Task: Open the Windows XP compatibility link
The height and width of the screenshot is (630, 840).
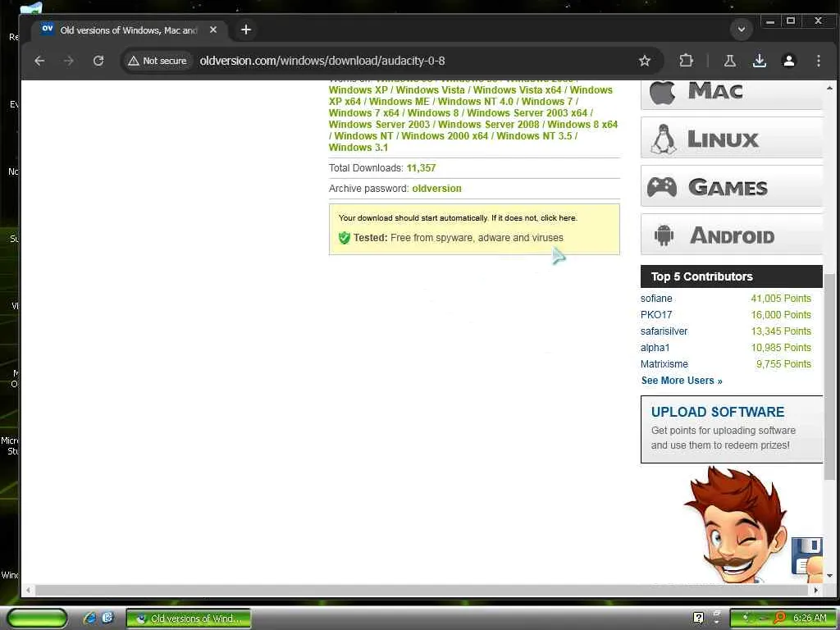Action: pyautogui.click(x=358, y=90)
